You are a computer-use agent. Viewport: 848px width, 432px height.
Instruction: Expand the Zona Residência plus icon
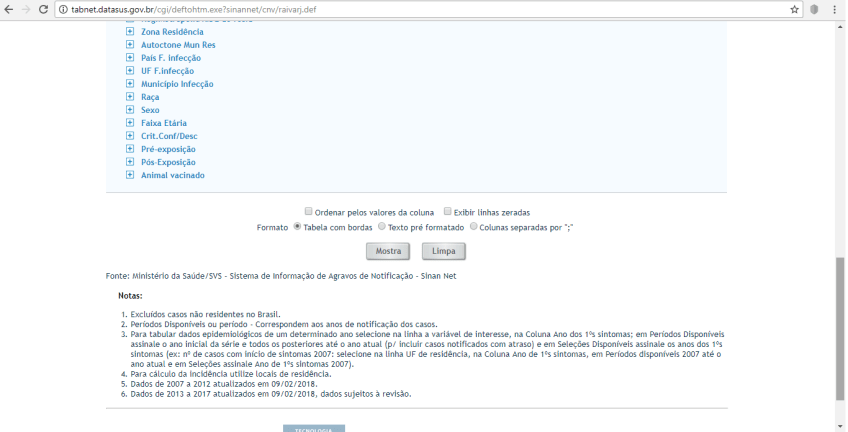coord(130,32)
